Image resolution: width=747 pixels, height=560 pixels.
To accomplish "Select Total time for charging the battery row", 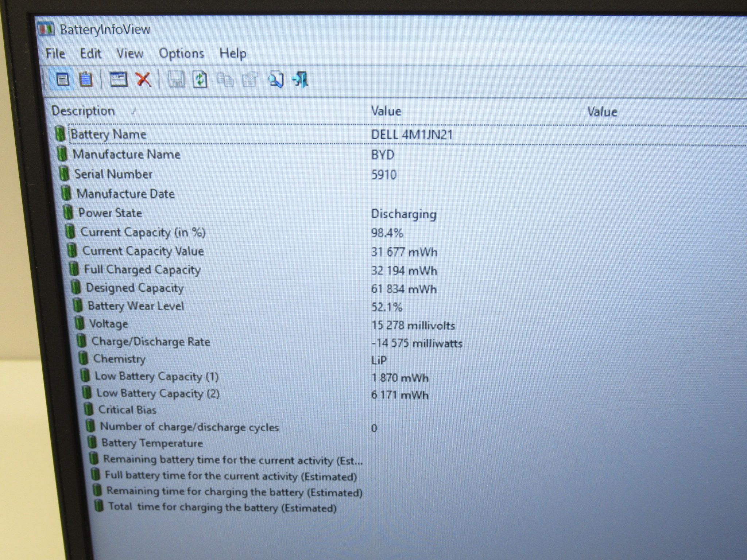I will coord(222,507).
